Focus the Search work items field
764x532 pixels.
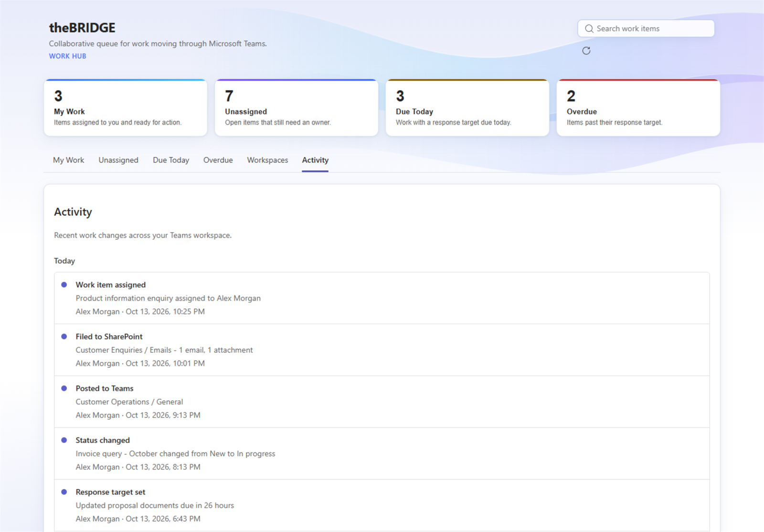646,29
